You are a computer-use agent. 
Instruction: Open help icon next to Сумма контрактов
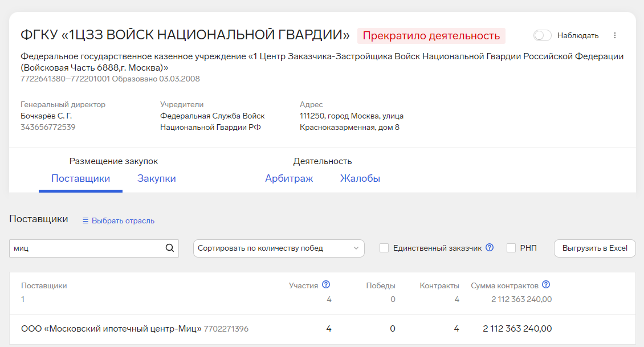(x=546, y=284)
